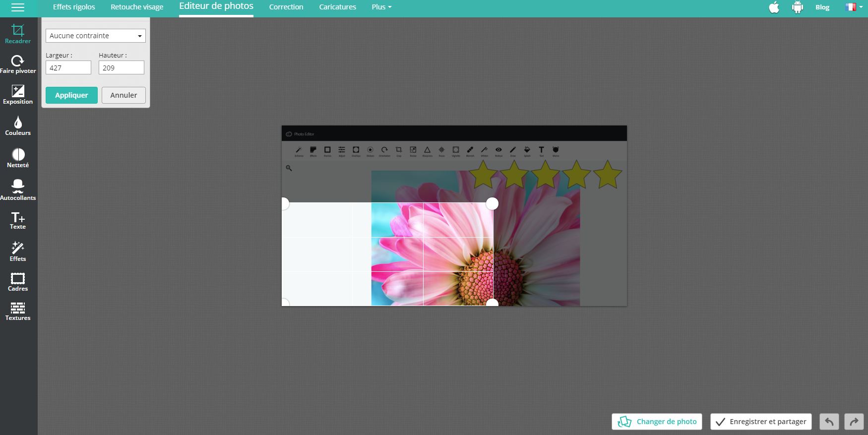Screen dimensions: 868x435
Task: Open the Textures tool
Action: [x=18, y=311]
